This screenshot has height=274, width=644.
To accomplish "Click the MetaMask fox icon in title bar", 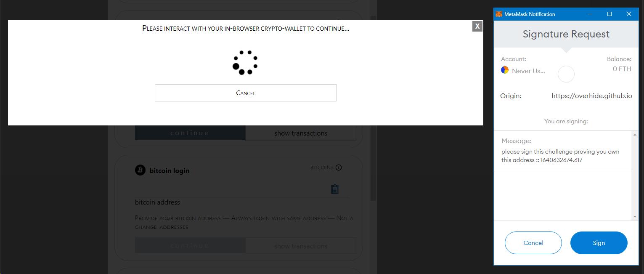I will (499, 14).
